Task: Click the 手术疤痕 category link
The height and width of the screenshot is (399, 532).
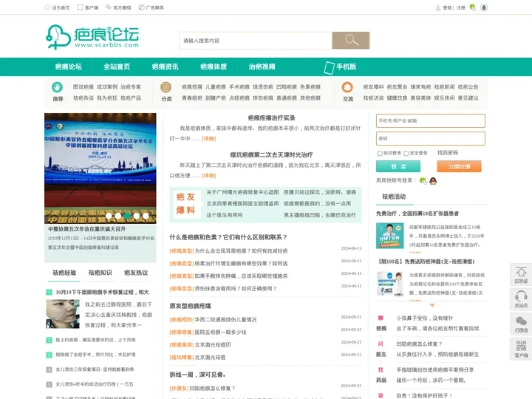Action: point(239,87)
